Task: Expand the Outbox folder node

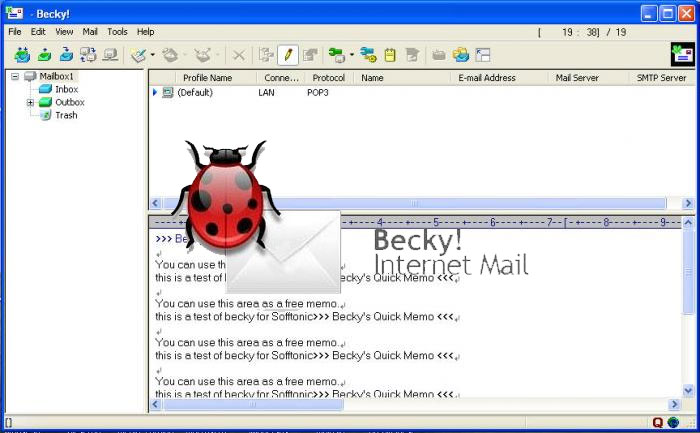Action: coord(30,102)
